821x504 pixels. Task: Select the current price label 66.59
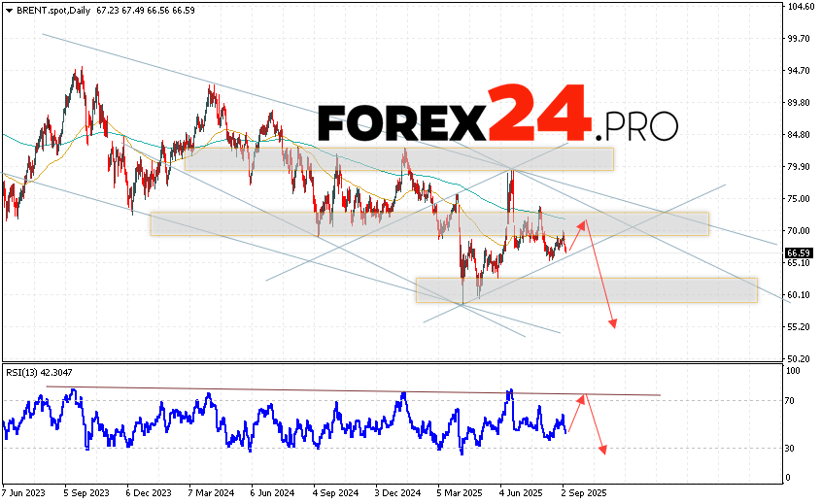799,253
